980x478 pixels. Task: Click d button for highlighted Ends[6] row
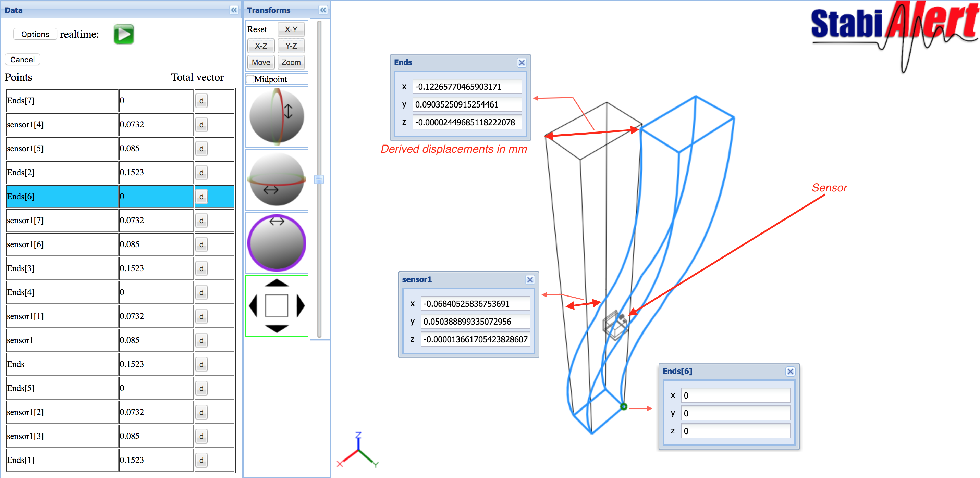coord(201,197)
